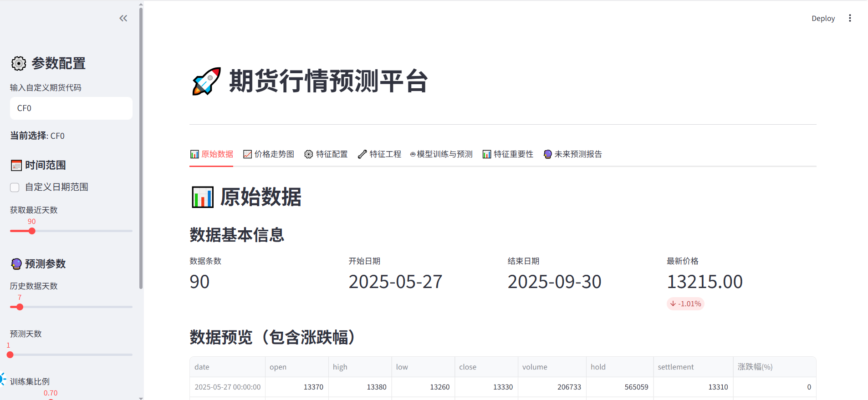The image size is (868, 400).
Task: Click the 数据基本信息 heading
Action: (x=237, y=235)
